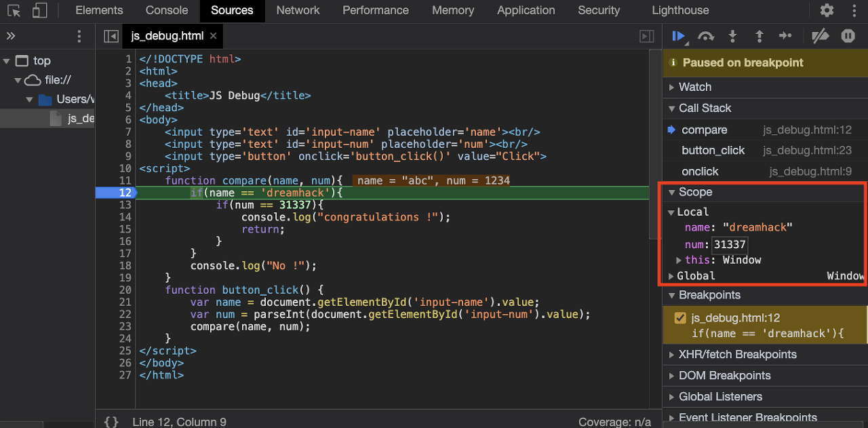
Task: Switch to the Console tab
Action: [x=167, y=10]
